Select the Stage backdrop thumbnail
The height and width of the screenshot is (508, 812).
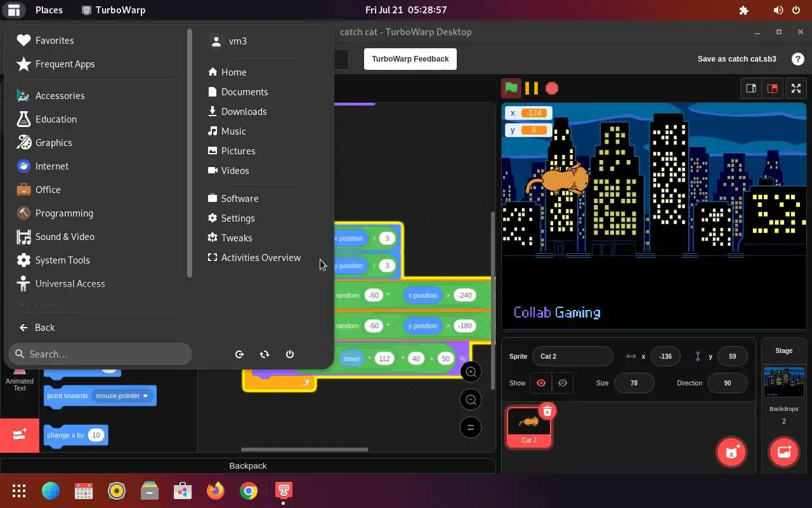[x=784, y=382]
